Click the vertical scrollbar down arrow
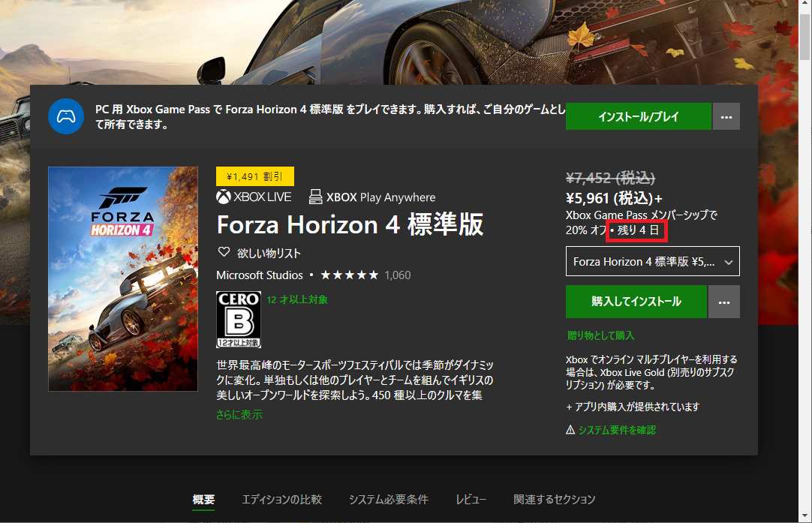The width and height of the screenshot is (812, 523). coord(805,515)
